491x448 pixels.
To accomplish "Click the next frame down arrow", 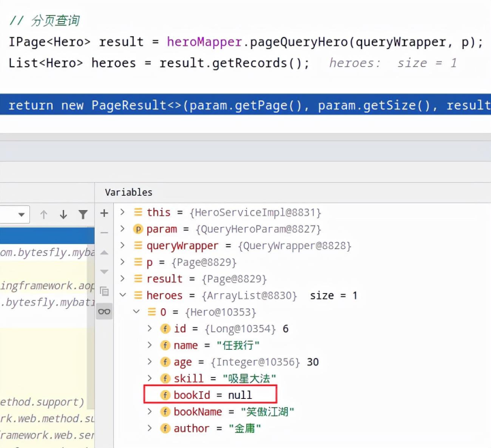I will 63,214.
